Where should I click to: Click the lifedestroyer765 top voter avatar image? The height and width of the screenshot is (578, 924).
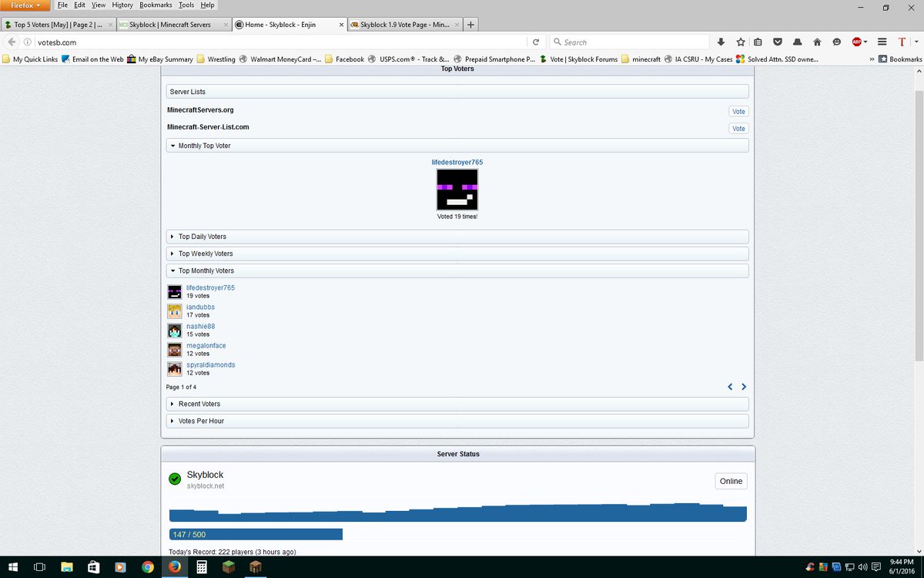coord(457,190)
